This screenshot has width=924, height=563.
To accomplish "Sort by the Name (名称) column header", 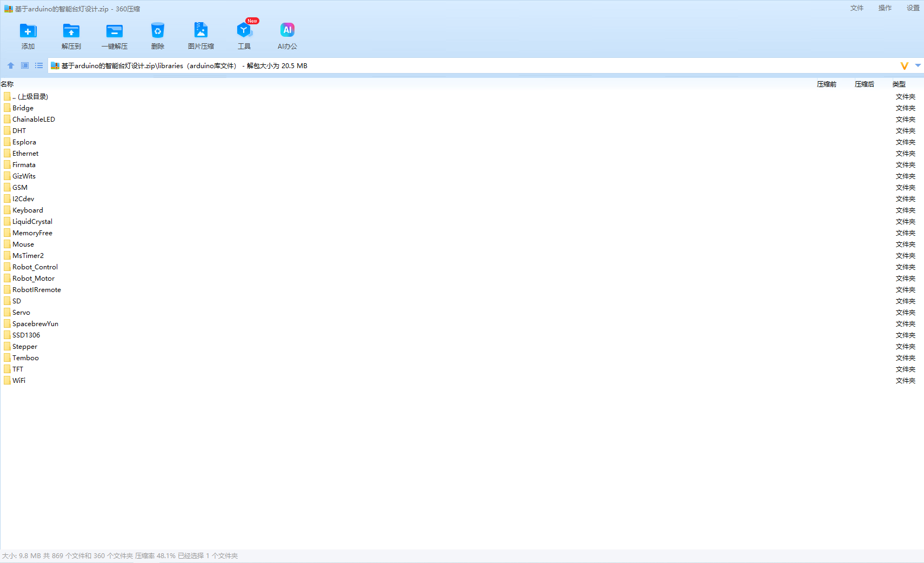I will pyautogui.click(x=8, y=84).
